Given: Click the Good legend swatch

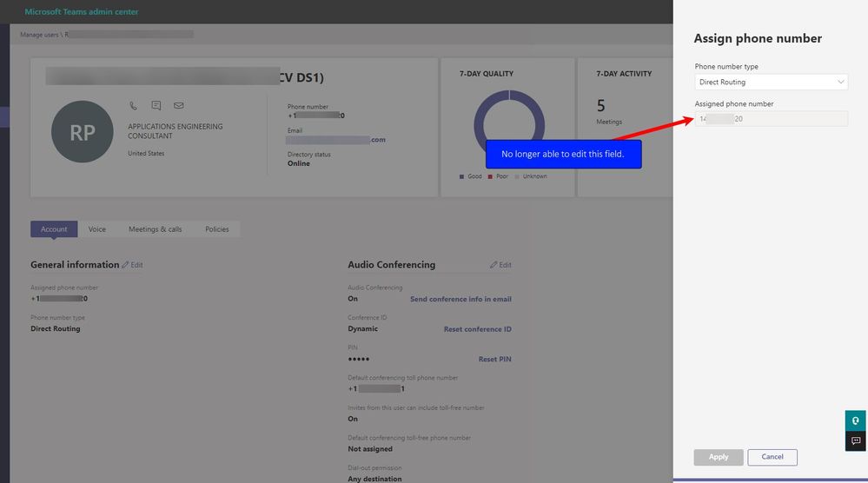Looking at the screenshot, I should click(x=461, y=176).
